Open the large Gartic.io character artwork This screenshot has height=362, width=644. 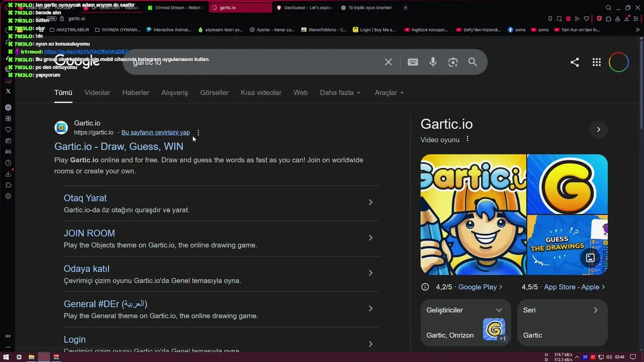point(473,215)
